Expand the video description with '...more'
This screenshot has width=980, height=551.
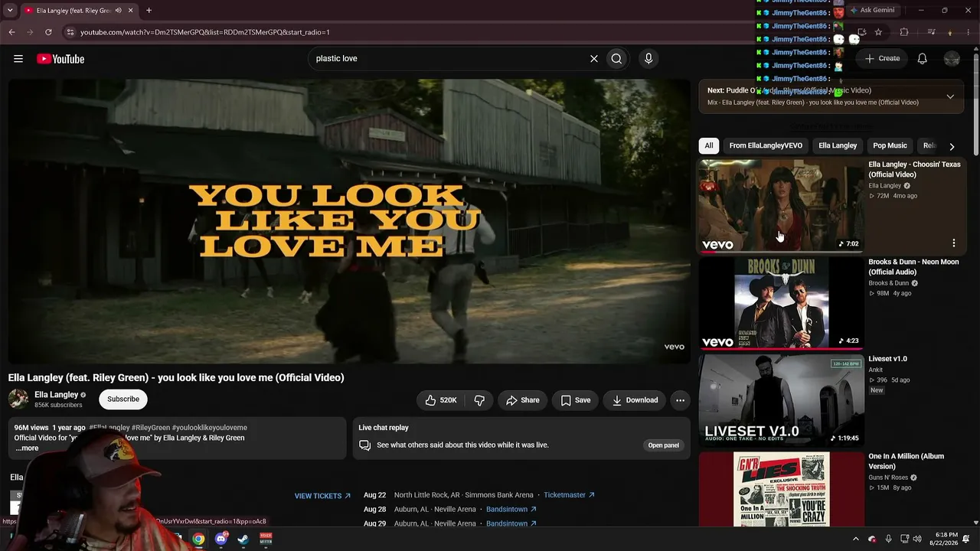coord(27,448)
